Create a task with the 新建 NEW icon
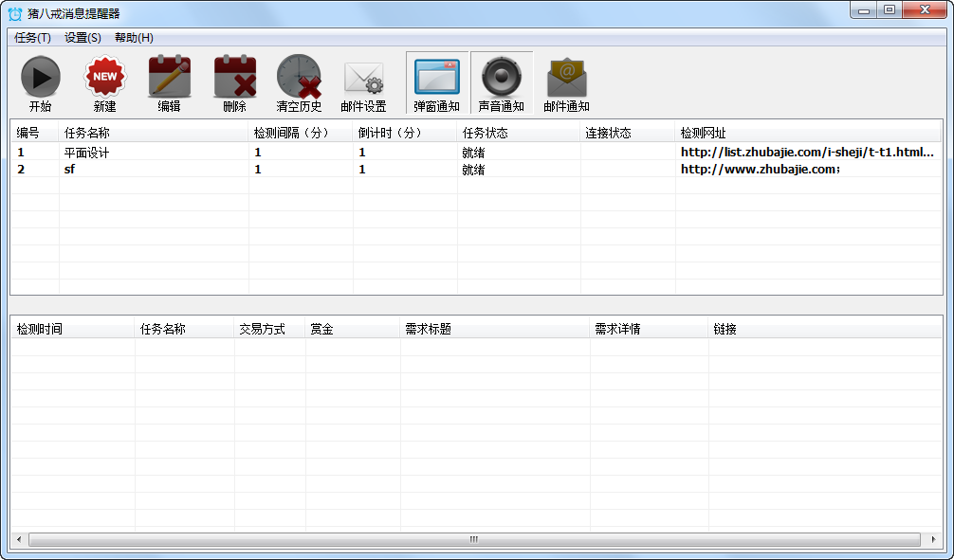This screenshot has width=954, height=560. click(x=105, y=83)
